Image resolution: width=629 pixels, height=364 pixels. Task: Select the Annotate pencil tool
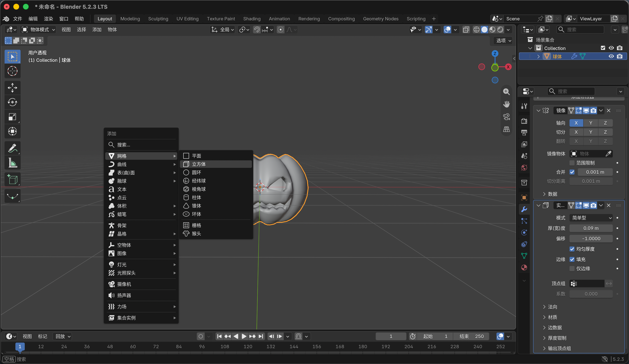(x=12, y=148)
